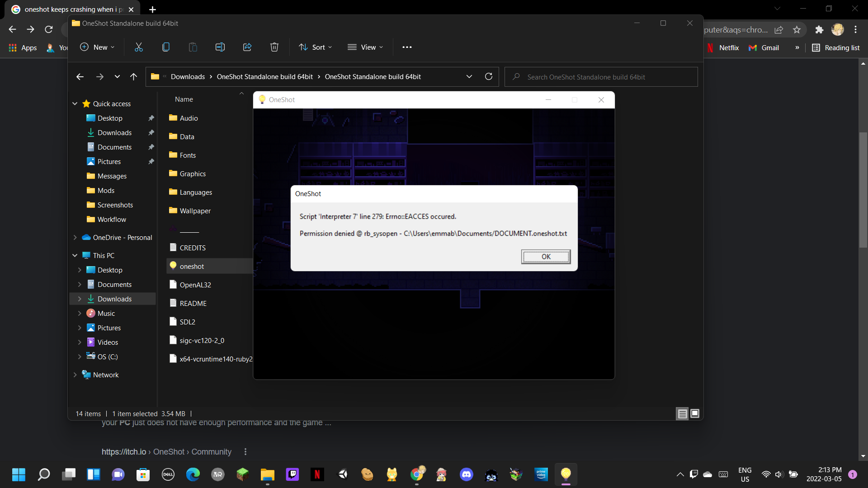The height and width of the screenshot is (488, 868).
Task: Select the Audio folder in file list
Action: point(189,118)
